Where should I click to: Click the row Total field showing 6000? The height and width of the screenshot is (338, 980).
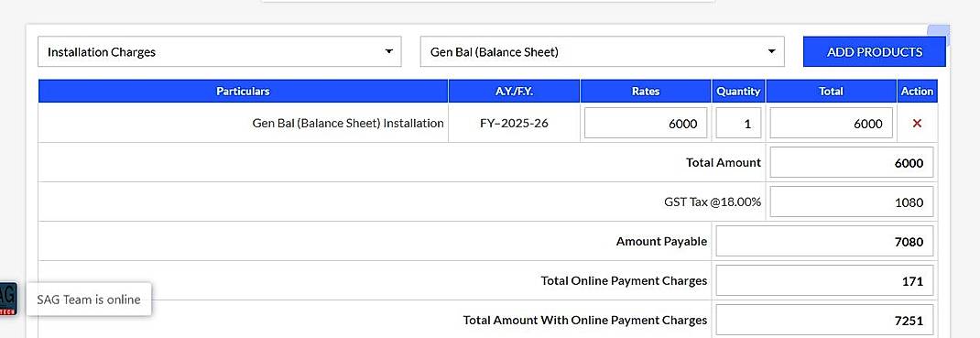[831, 123]
